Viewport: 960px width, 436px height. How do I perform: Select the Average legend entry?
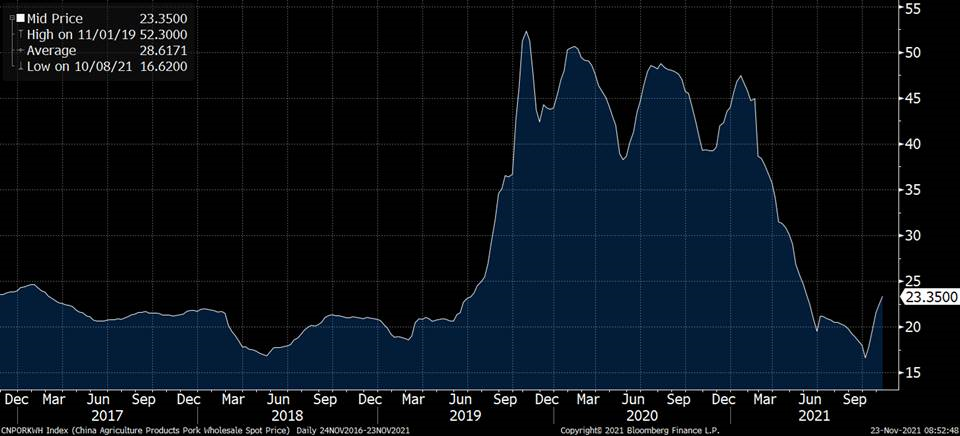click(52, 50)
